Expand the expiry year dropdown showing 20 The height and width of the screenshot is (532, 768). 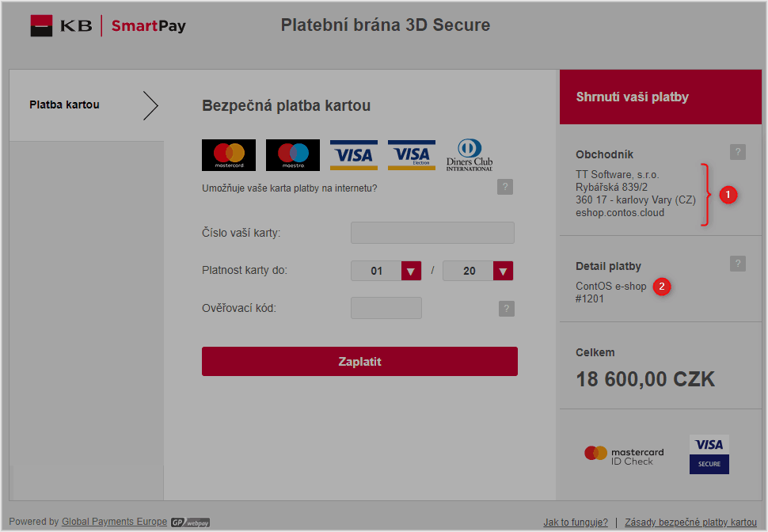(x=477, y=271)
